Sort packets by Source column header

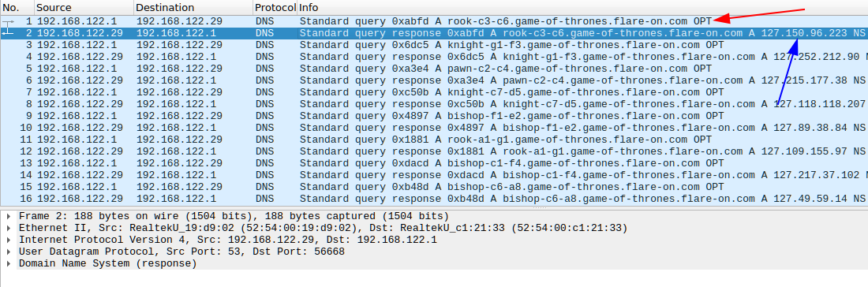pos(84,8)
